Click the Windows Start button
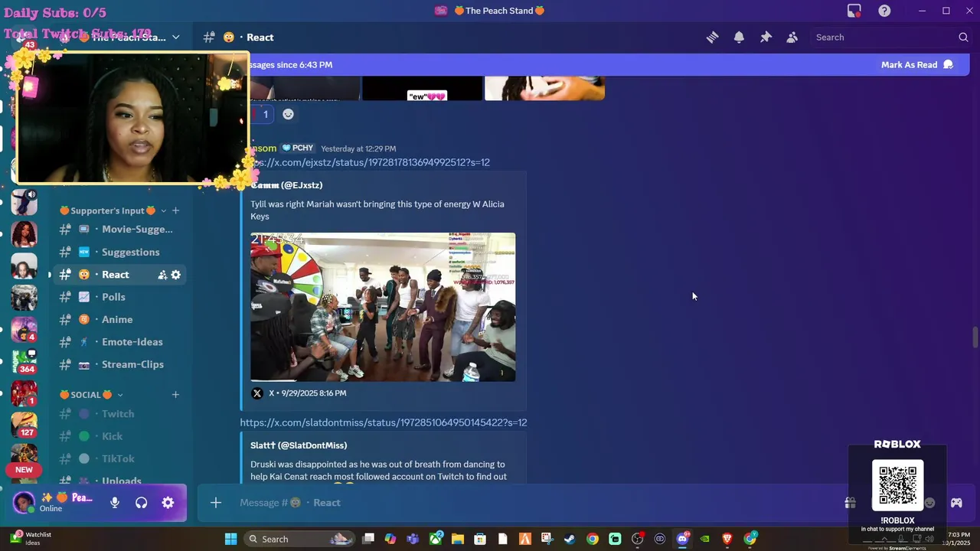This screenshot has height=551, width=980. 231,539
